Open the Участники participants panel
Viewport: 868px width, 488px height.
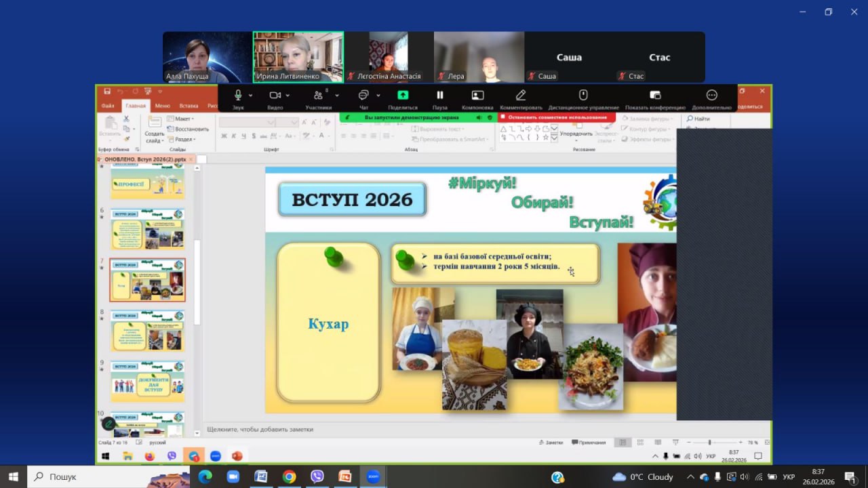tap(318, 96)
